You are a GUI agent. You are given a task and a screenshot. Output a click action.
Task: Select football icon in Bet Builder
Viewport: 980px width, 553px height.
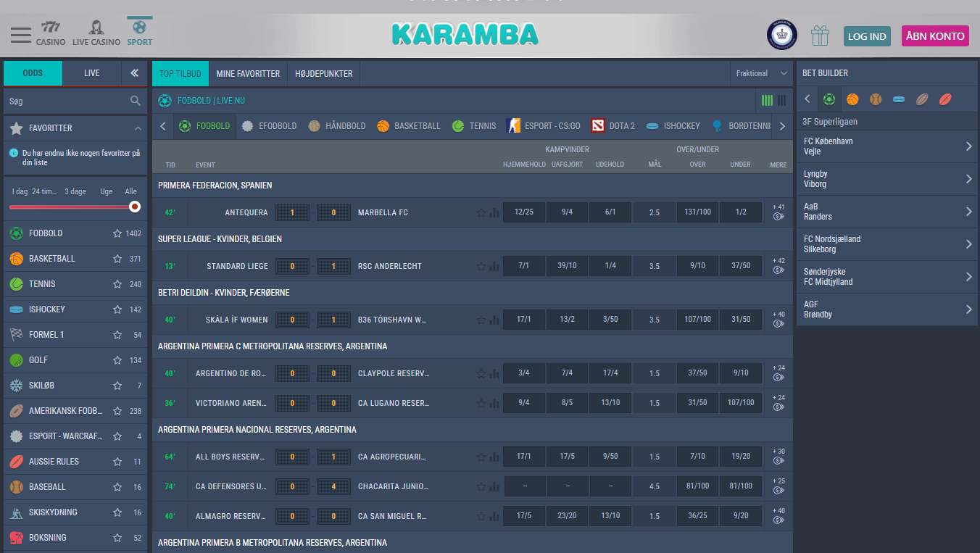tap(829, 99)
